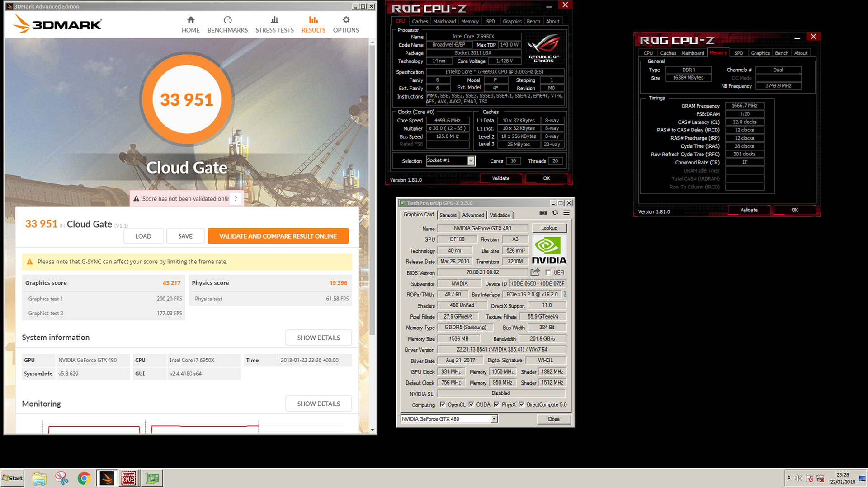The height and width of the screenshot is (488, 868).
Task: Click the Close button in GPU-Z
Action: [553, 419]
